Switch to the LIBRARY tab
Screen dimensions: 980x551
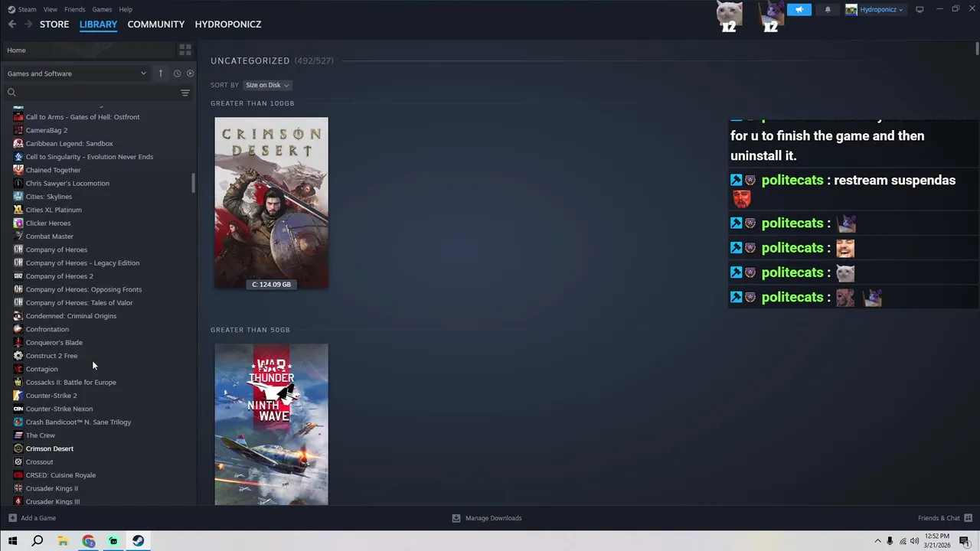point(98,24)
